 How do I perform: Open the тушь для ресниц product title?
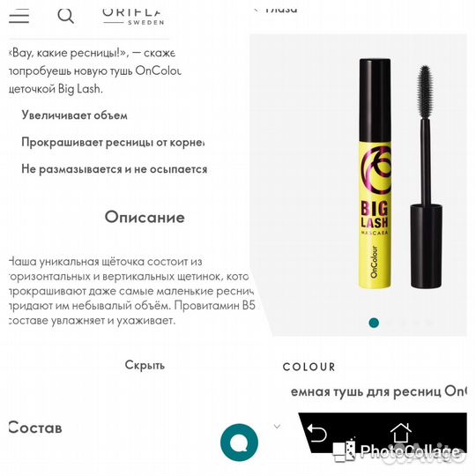[378, 391]
